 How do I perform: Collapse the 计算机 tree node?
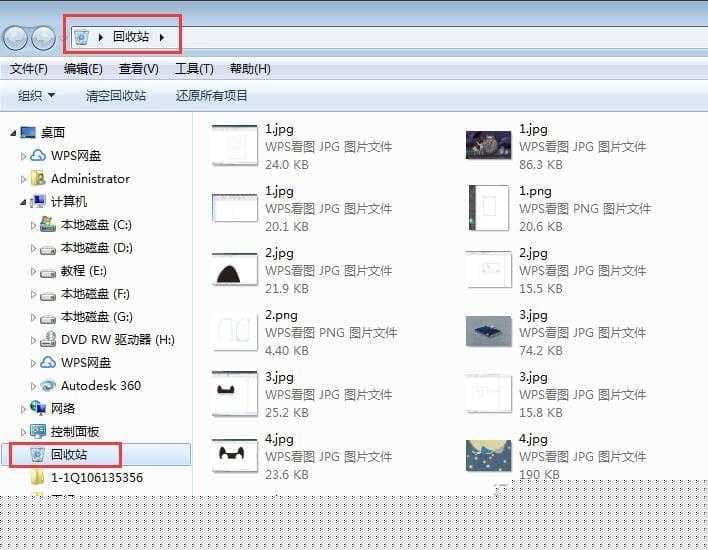[x=24, y=201]
